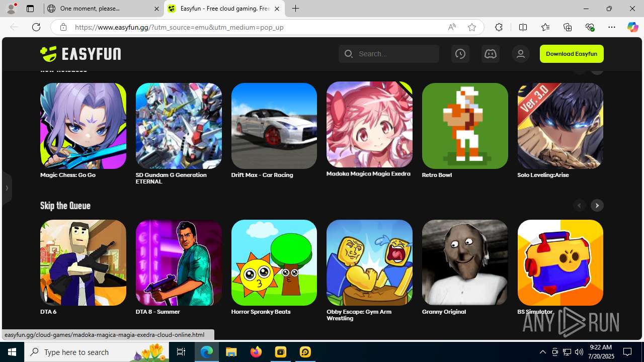Click Download Easyfun button
Image resolution: width=644 pixels, height=362 pixels.
[572, 54]
